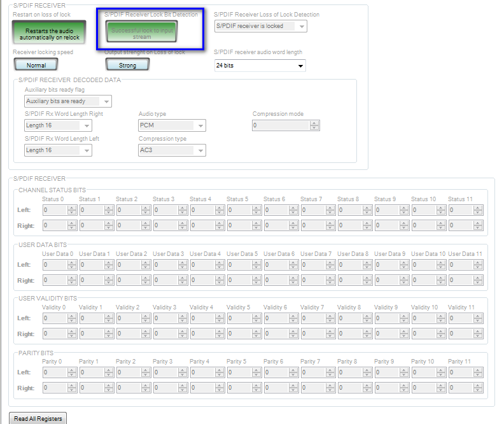Click the Right Parity 1 spinner arrows
Image resolution: width=504 pixels, height=424 pixels.
click(109, 388)
